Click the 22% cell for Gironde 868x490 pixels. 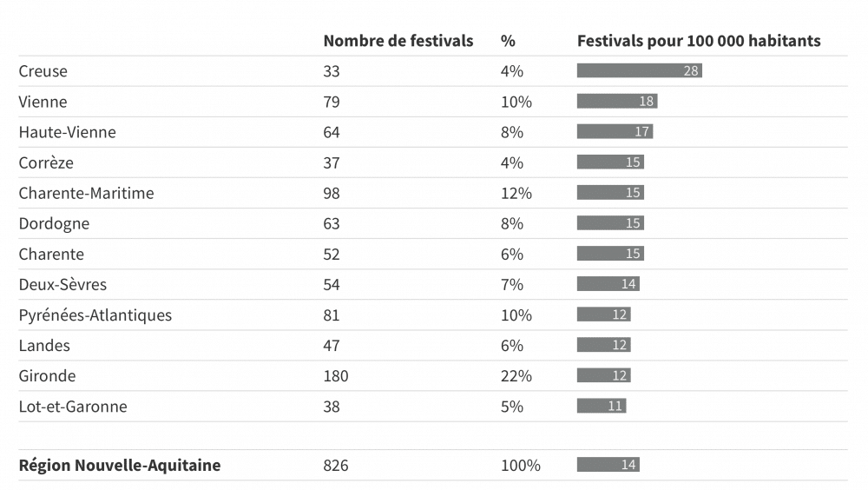click(516, 375)
